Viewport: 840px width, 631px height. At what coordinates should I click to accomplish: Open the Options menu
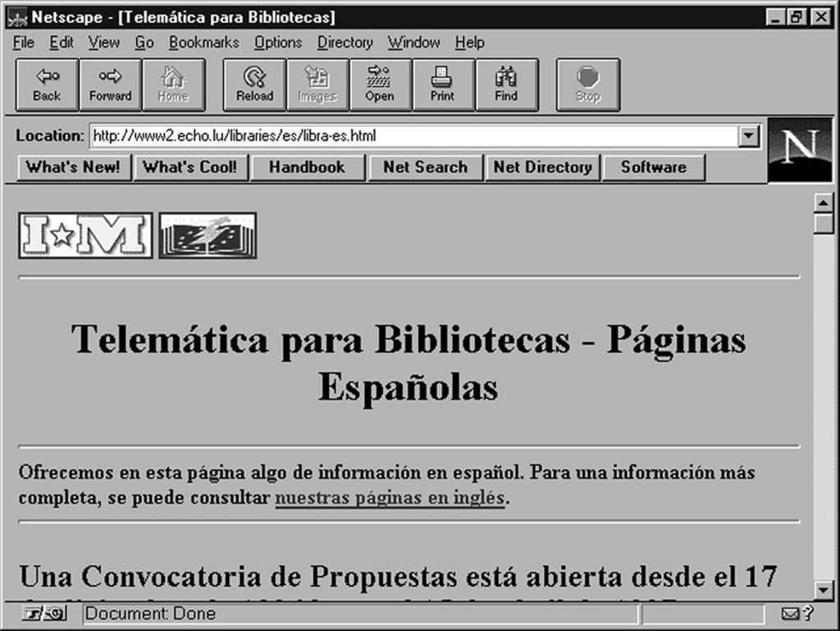pos(278,43)
